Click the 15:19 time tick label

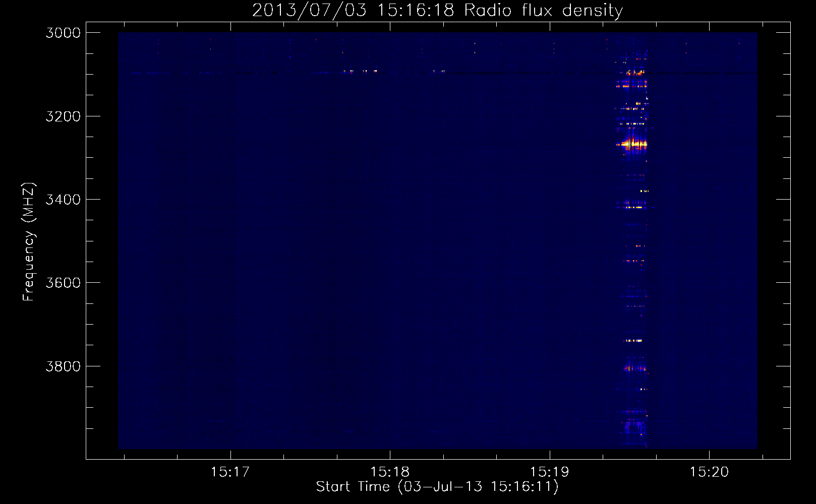[549, 472]
